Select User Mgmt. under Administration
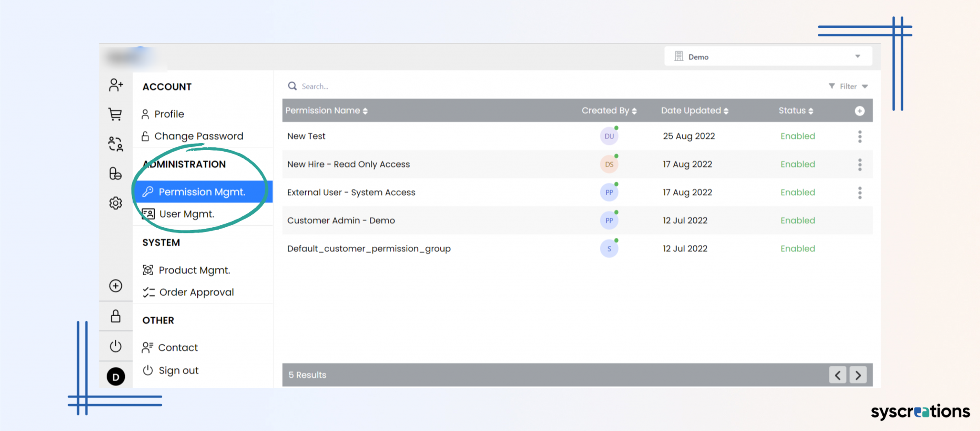 click(x=187, y=214)
